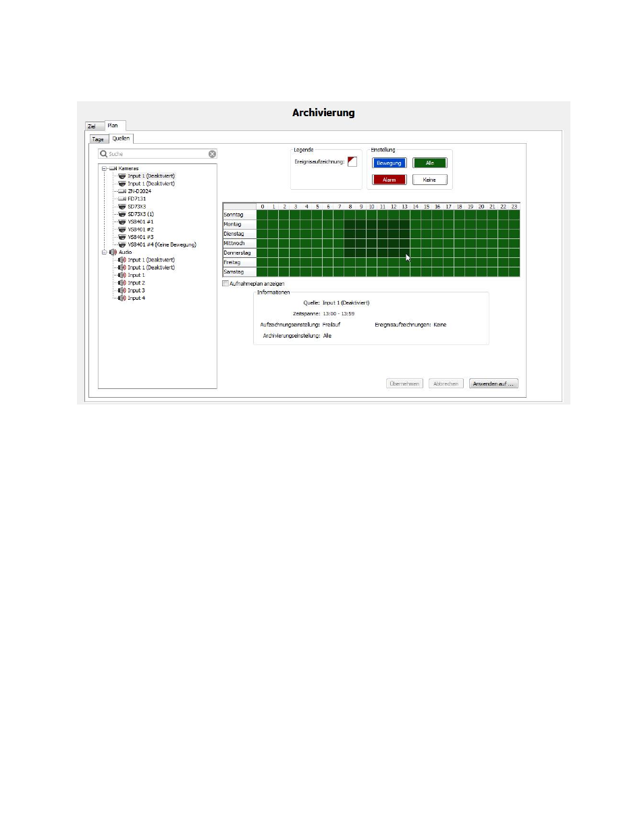
Task: Click the magnifier icon in the Suche field
Action: 104,154
